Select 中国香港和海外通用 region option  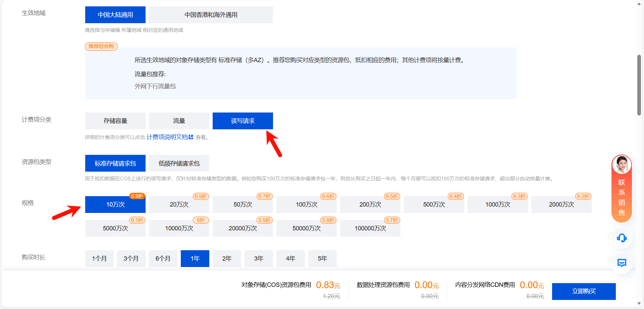pyautogui.click(x=211, y=15)
